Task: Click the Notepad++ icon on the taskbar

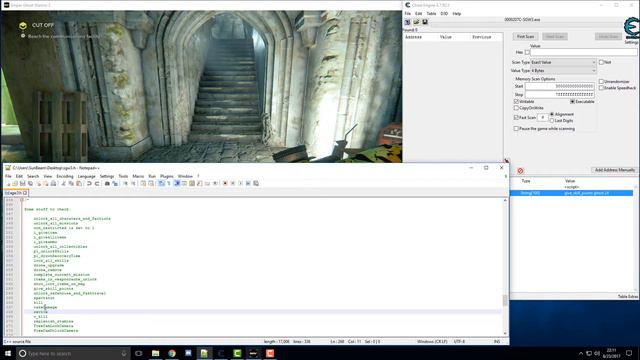Action: (x=204, y=353)
